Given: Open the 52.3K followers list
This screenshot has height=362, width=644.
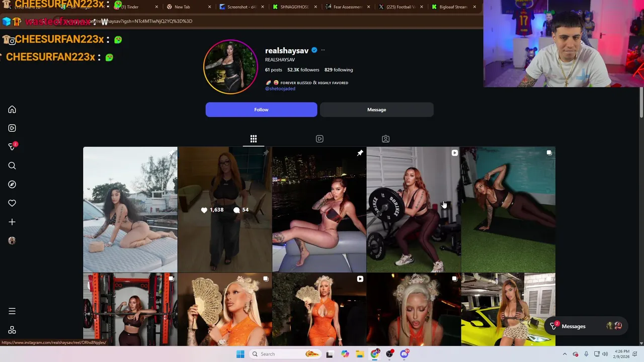Looking at the screenshot, I should pos(303,70).
